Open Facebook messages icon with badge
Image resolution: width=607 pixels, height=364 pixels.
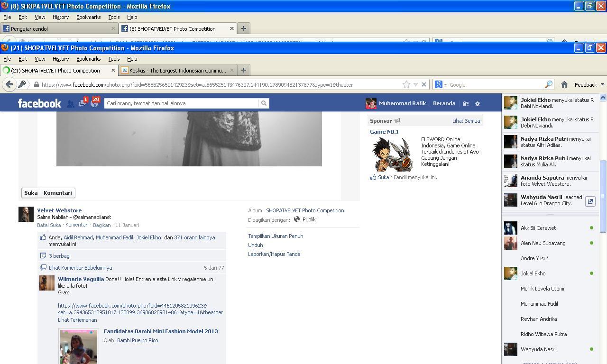83,102
